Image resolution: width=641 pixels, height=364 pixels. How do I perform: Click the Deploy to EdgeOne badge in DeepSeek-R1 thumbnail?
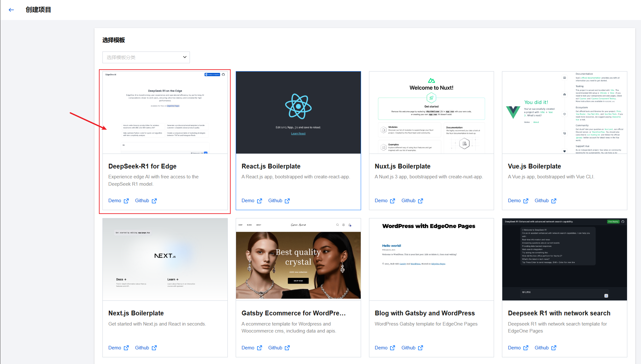tap(212, 74)
